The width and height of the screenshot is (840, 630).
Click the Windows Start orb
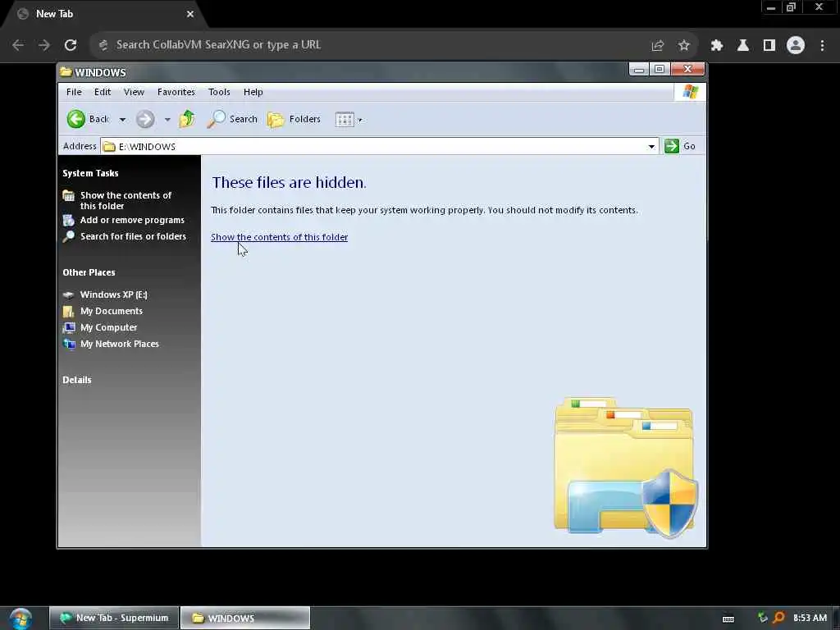tap(21, 619)
